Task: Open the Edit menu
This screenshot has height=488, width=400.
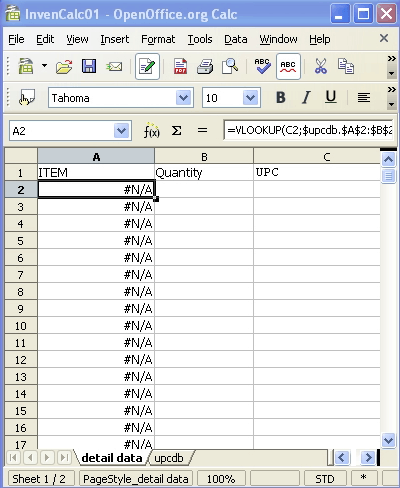Action: tap(45, 39)
